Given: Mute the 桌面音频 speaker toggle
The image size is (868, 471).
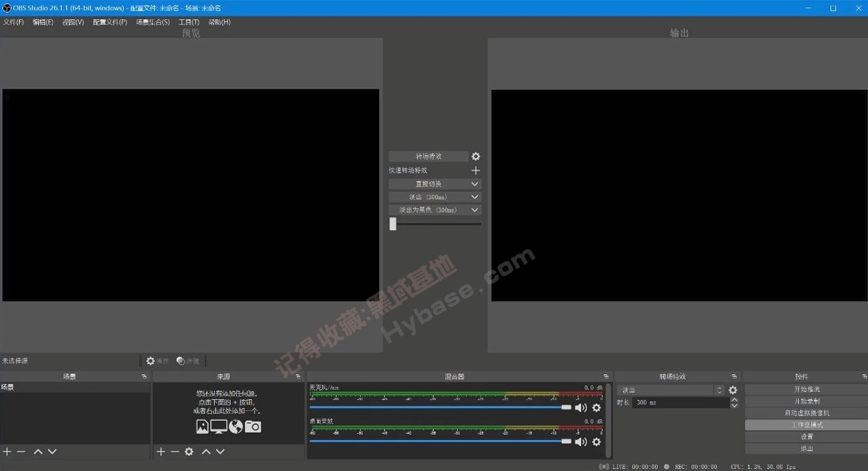Looking at the screenshot, I should (x=582, y=441).
